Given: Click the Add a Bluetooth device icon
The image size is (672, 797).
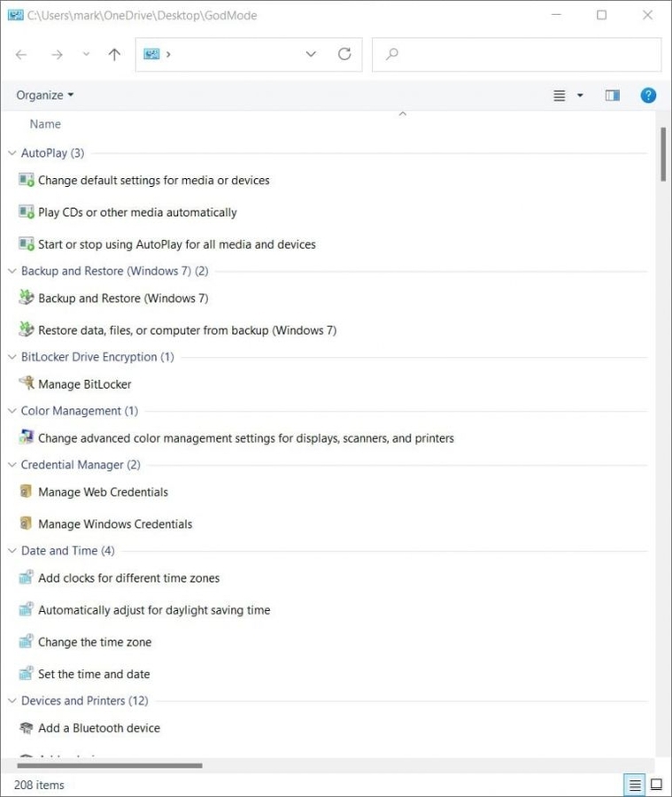Looking at the screenshot, I should coord(26,728).
